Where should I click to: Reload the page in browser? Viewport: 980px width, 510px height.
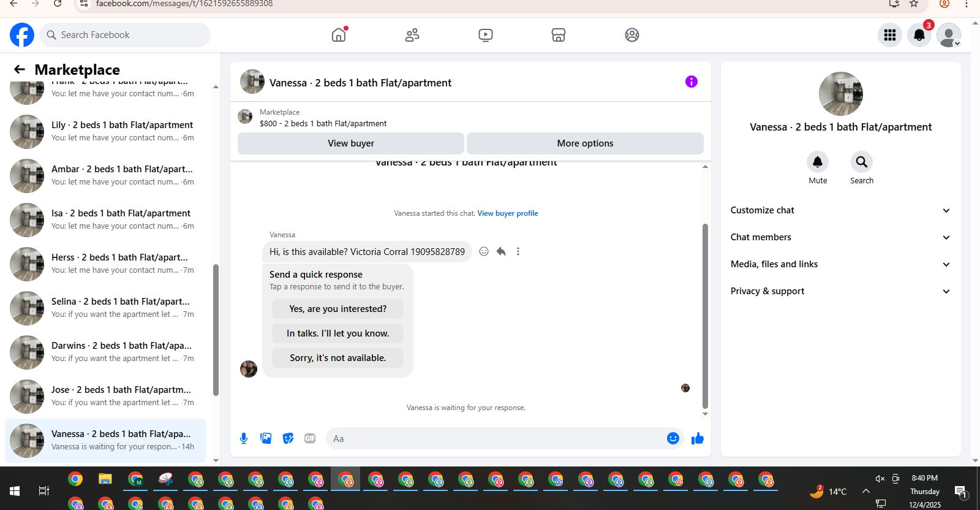[58, 4]
